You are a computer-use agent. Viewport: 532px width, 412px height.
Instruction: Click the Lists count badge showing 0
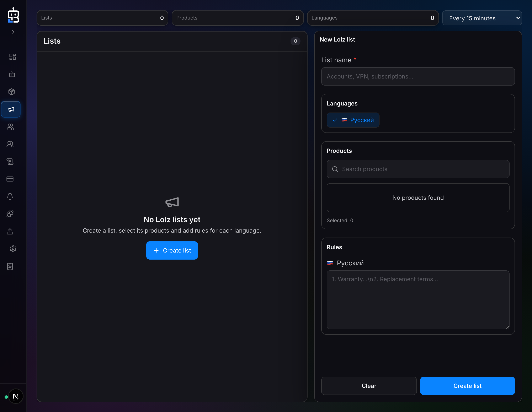click(295, 41)
